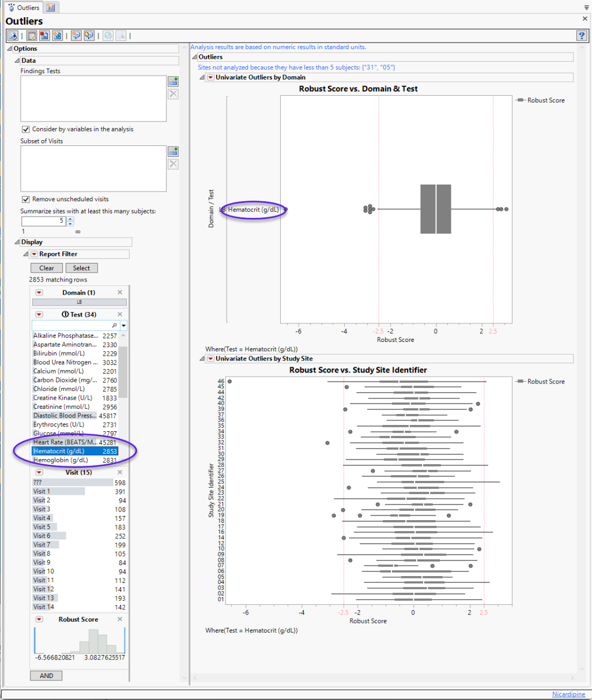592x700 pixels.
Task: Toggle Consider by variables in the analysis
Action: click(x=25, y=129)
